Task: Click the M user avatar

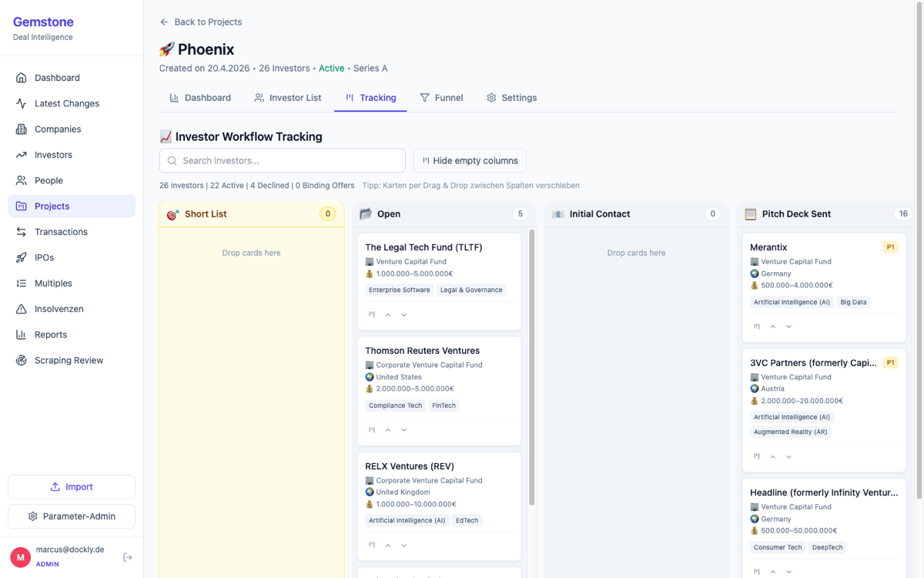Action: [20, 557]
